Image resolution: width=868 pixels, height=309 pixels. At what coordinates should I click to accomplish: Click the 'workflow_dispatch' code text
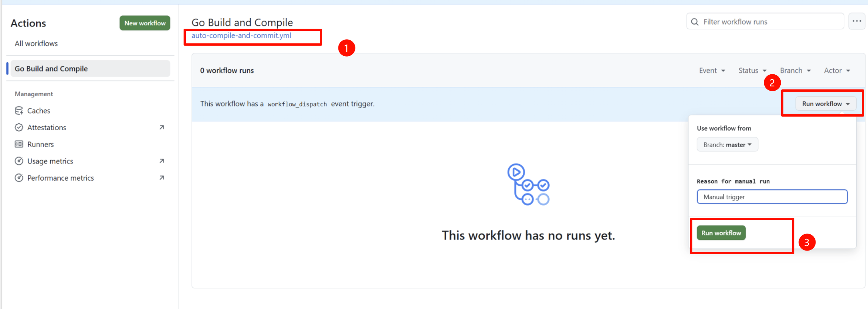(x=297, y=104)
